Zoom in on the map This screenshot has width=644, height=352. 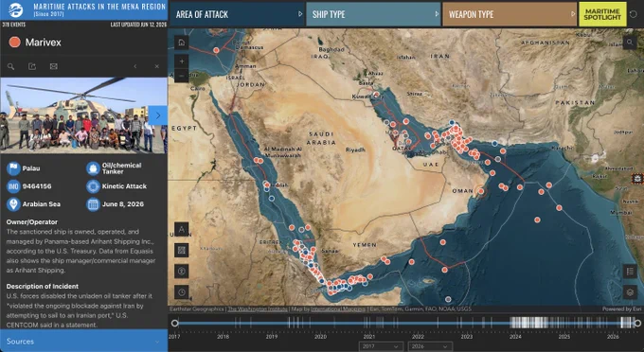(x=182, y=62)
